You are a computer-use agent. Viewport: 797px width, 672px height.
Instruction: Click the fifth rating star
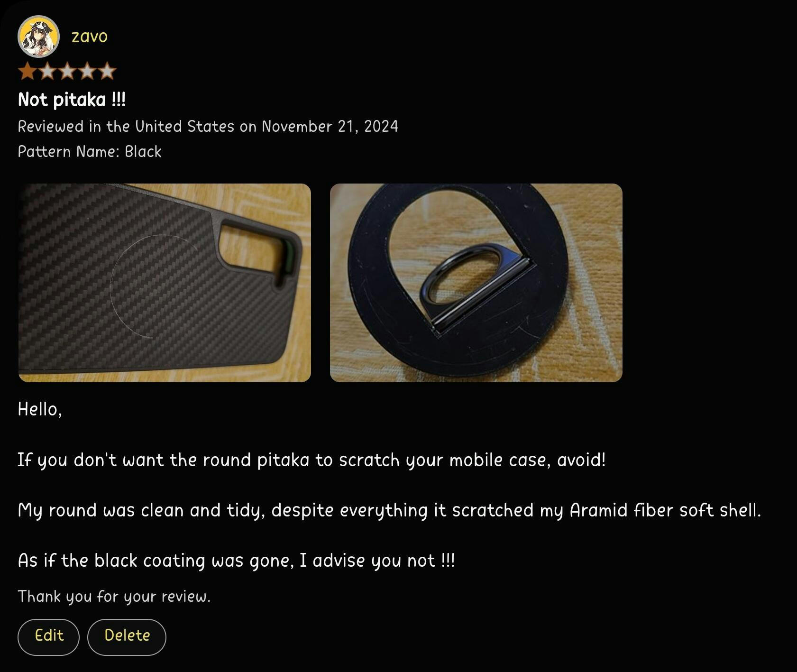tap(107, 71)
